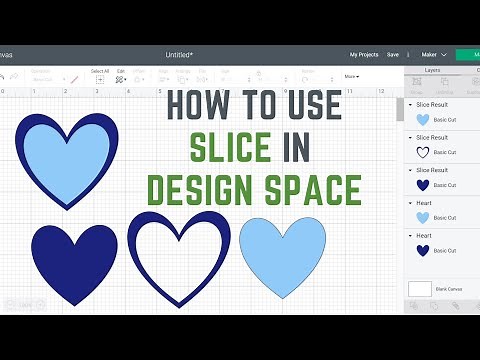The image size is (480, 360).
Task: Open the Flip tool
Action: (202, 79)
